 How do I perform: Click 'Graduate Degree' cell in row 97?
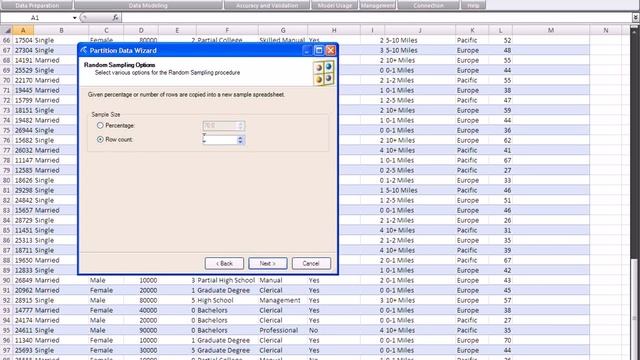coord(227,350)
